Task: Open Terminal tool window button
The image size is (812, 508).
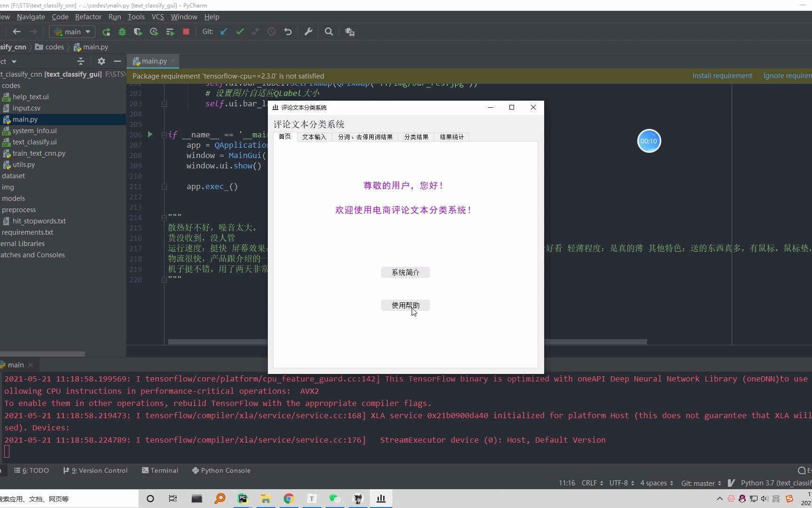Action: (x=160, y=470)
